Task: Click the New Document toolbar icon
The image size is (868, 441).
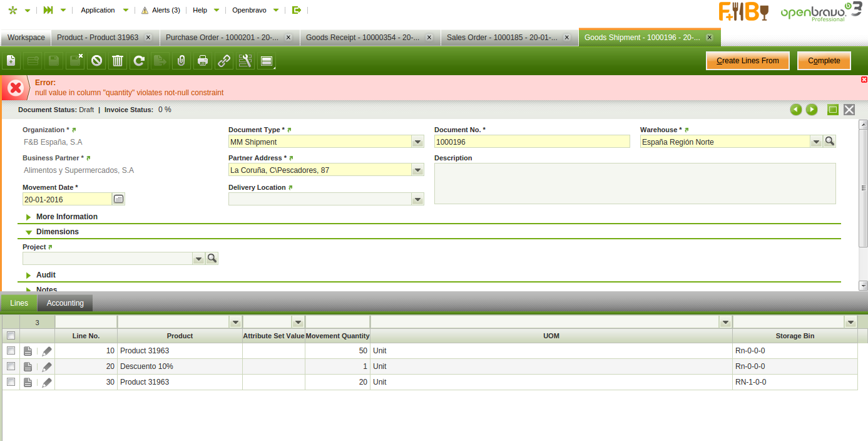Action: 11,61
